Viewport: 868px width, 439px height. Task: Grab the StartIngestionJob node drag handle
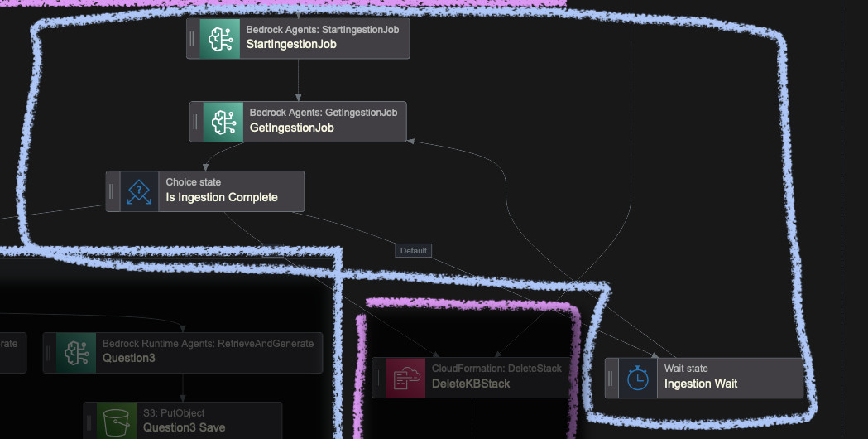pos(192,39)
